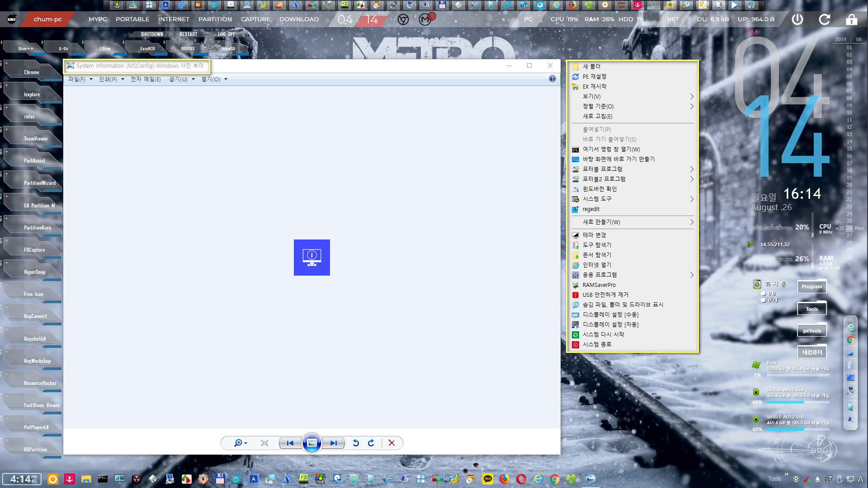Choose 테마 변경 in context menu
Viewport: 868px width, 488px height.
click(x=632, y=235)
